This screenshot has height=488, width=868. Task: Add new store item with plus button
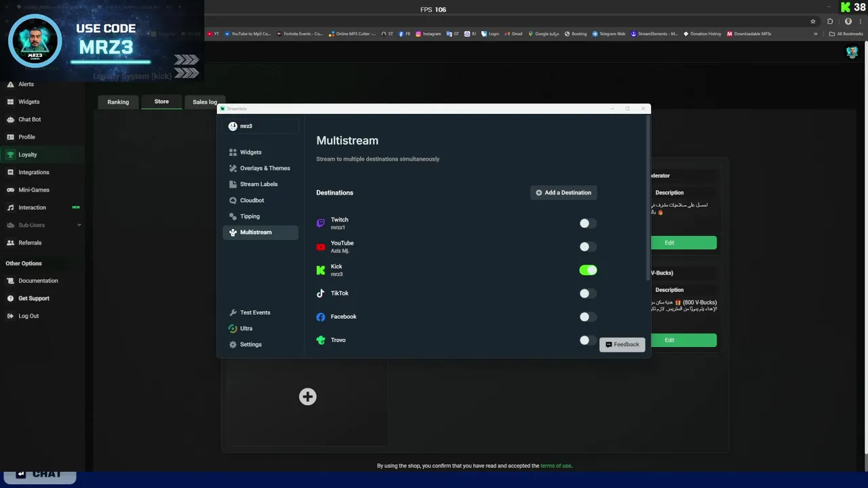[308, 396]
